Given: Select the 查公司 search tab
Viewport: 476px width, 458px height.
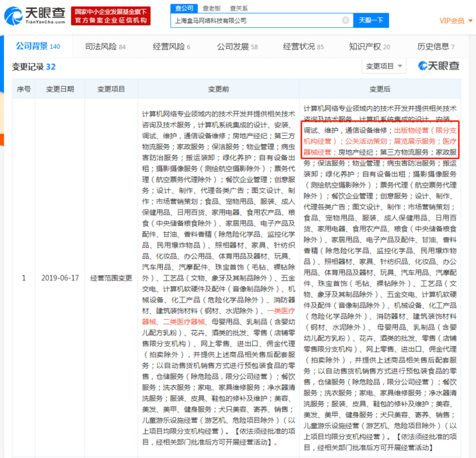Looking at the screenshot, I should pyautogui.click(x=183, y=8).
